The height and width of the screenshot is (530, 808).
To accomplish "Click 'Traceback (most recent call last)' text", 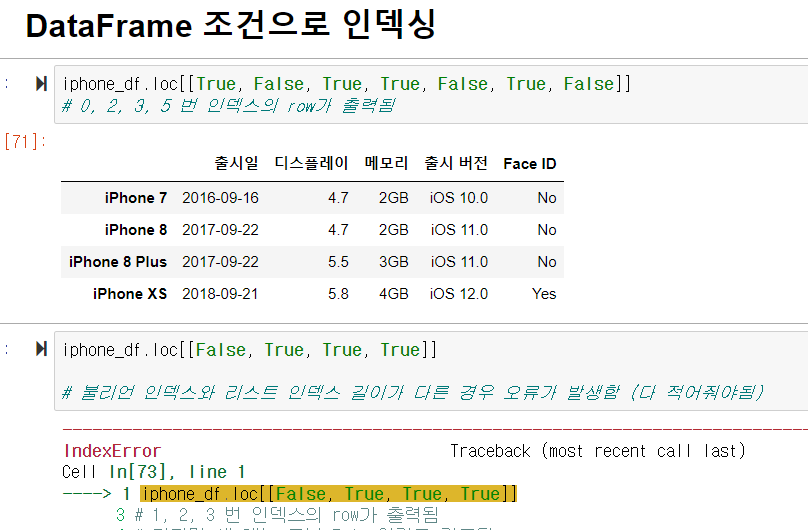I will pos(598,451).
